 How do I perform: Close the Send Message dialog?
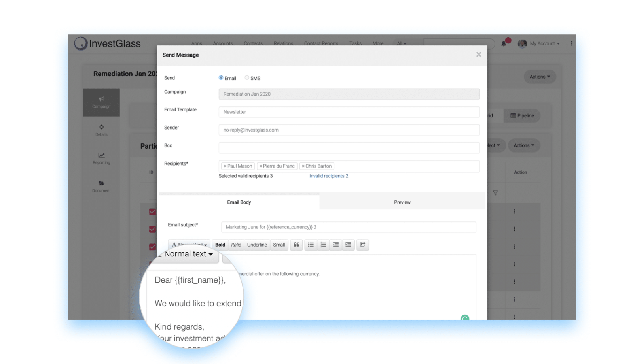[x=479, y=55]
